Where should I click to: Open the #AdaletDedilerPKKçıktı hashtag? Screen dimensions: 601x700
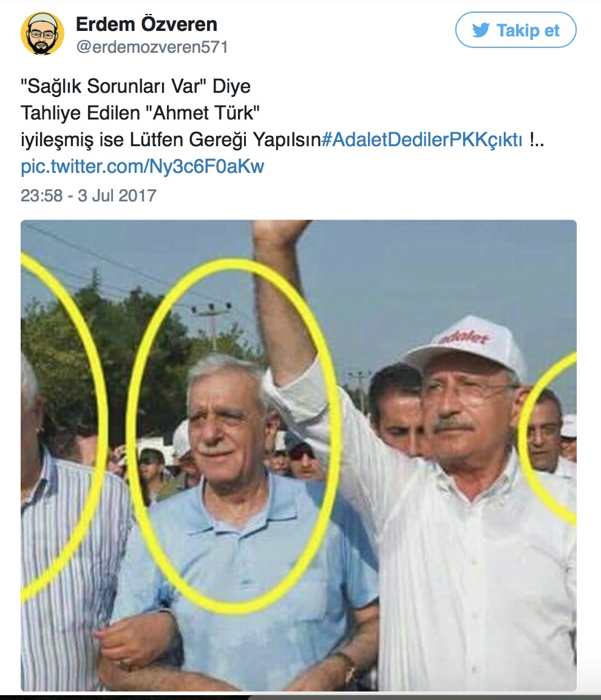pyautogui.click(x=422, y=140)
